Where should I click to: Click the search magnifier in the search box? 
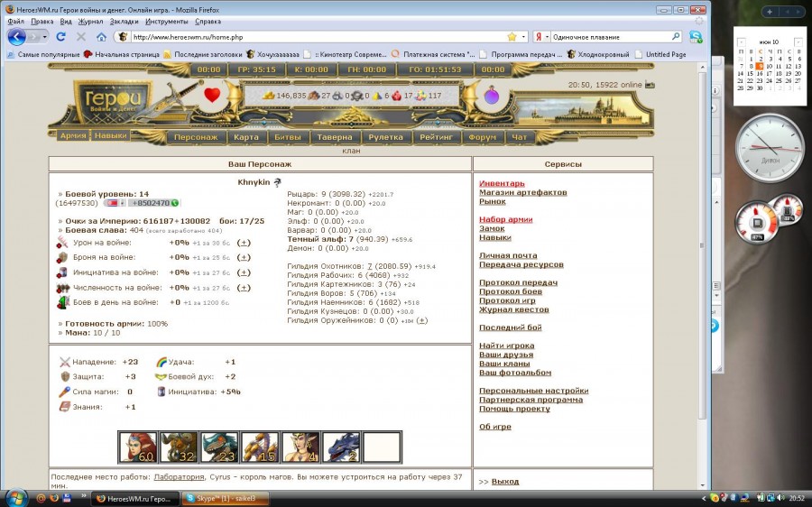pyautogui.click(x=676, y=37)
